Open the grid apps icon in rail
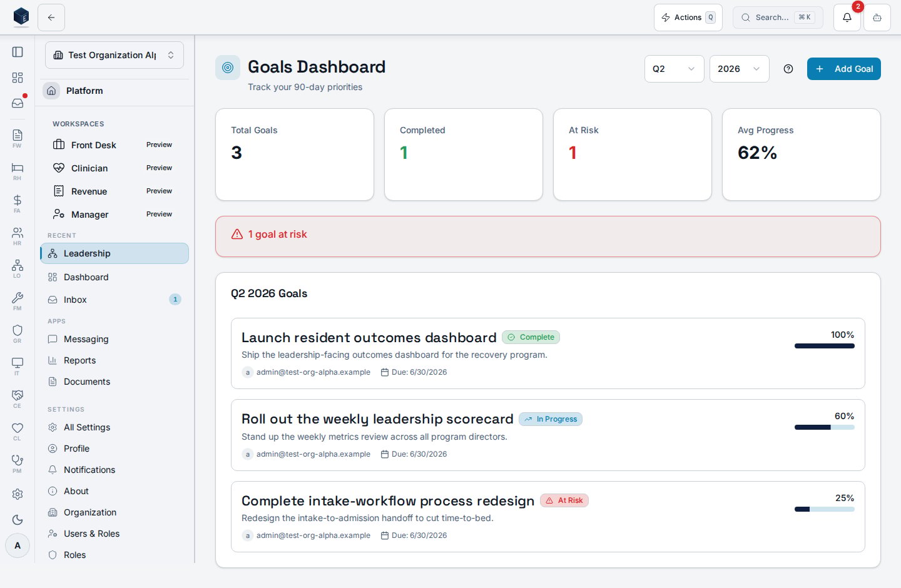 [18, 78]
